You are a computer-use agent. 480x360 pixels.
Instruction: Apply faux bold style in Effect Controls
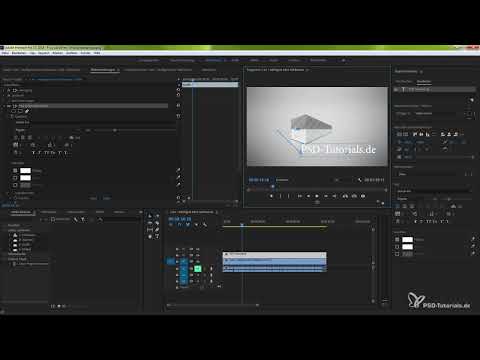coord(33,153)
